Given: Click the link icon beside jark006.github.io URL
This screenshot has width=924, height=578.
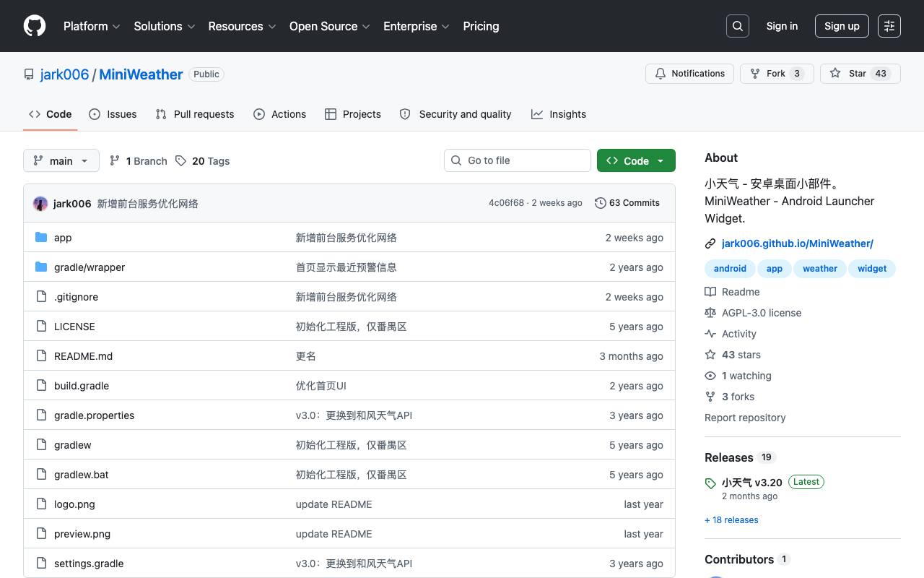Looking at the screenshot, I should pos(710,243).
